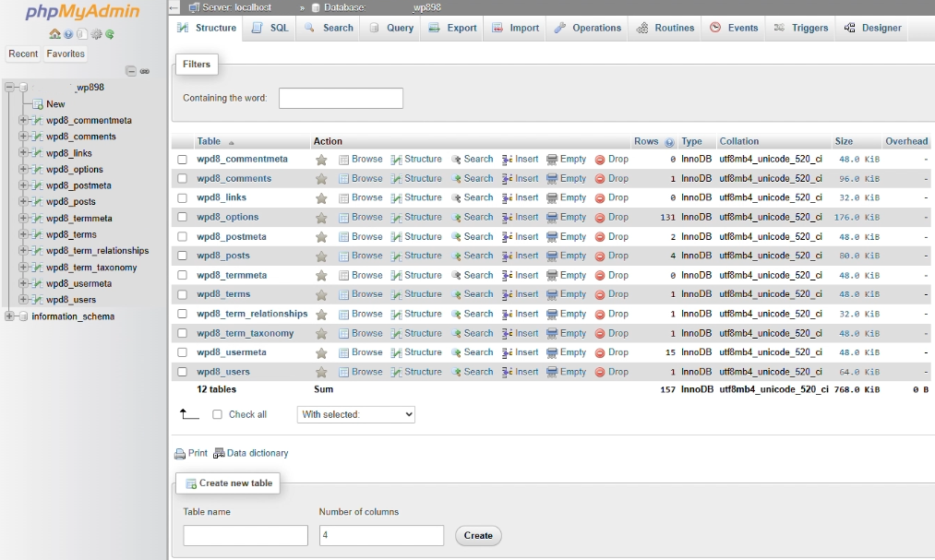Drop the wpd8_links table
This screenshot has height=560, width=935.
tap(612, 197)
